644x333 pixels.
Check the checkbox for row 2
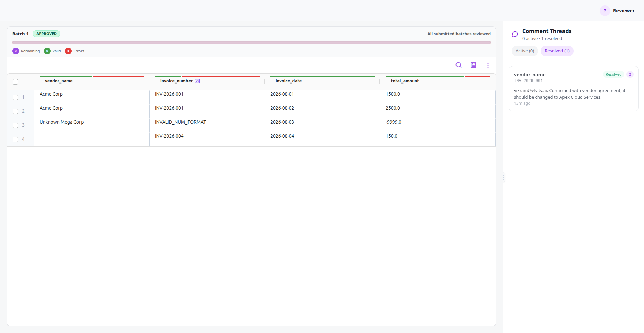[15, 111]
